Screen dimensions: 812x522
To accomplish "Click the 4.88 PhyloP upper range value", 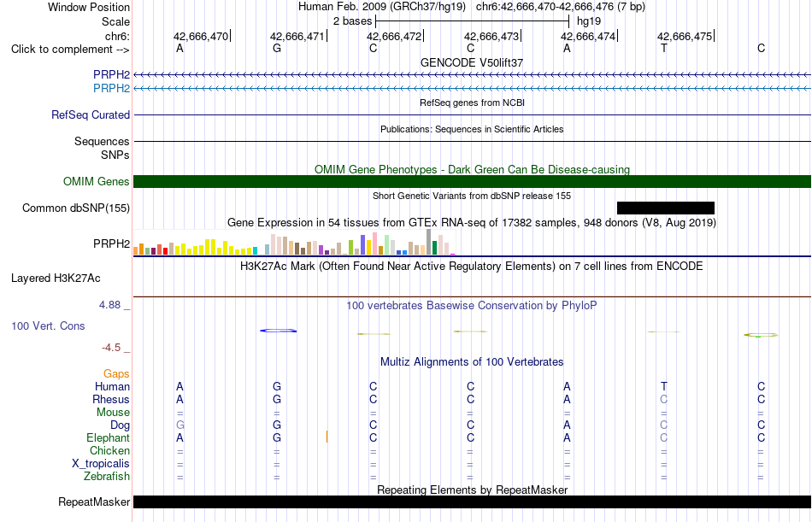I will (109, 305).
